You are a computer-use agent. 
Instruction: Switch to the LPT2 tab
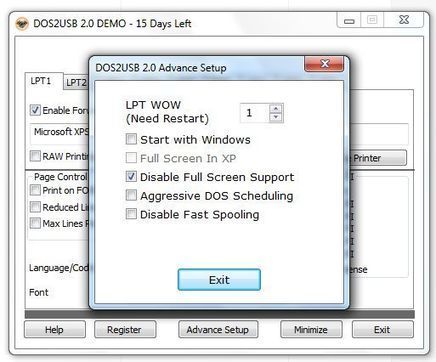pos(76,82)
